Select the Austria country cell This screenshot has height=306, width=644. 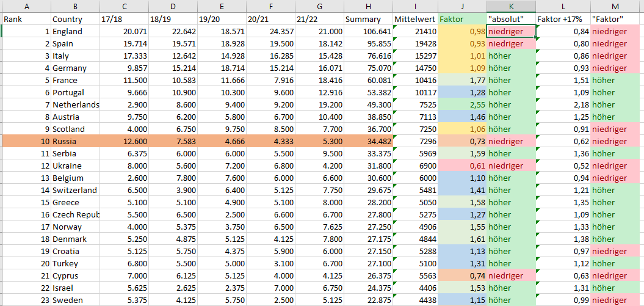[76, 117]
